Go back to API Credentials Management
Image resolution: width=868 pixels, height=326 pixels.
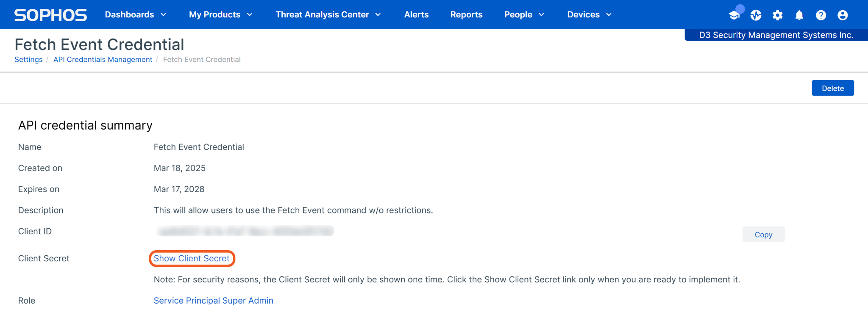[103, 60]
